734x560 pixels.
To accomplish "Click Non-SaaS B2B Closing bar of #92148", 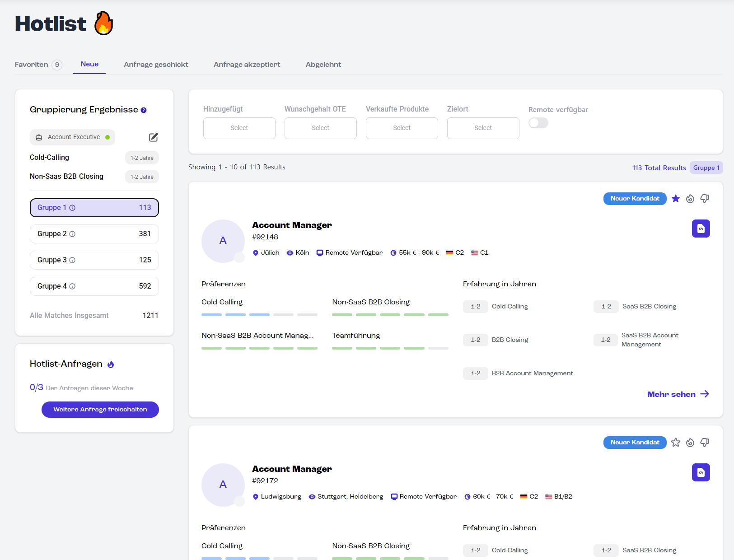I will pos(390,315).
